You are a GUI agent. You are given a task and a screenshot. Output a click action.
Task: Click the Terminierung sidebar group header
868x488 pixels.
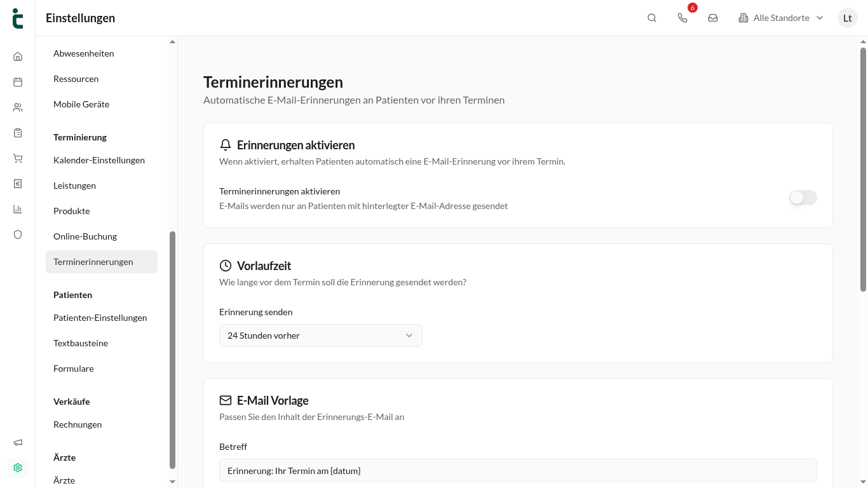pos(80,137)
